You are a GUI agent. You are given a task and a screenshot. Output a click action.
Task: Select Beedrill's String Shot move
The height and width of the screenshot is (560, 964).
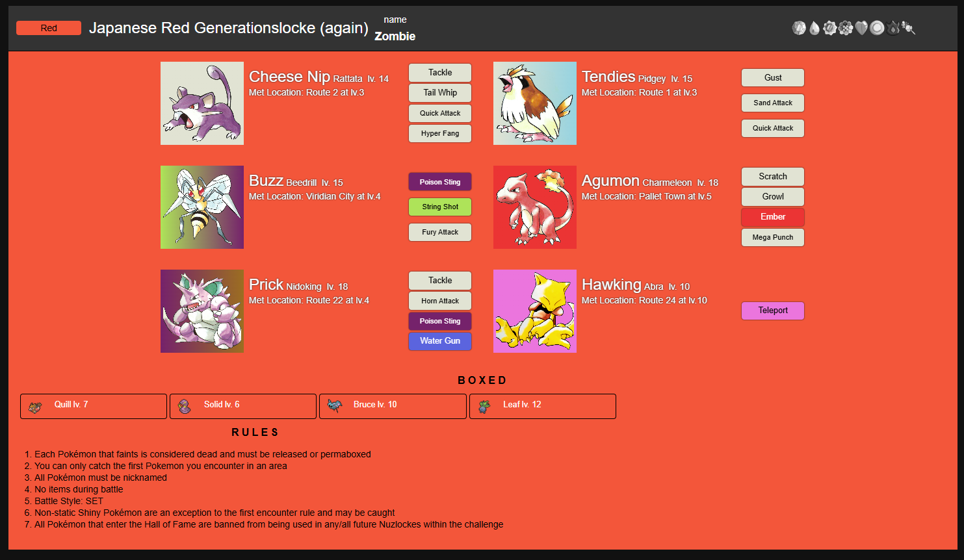coord(440,207)
